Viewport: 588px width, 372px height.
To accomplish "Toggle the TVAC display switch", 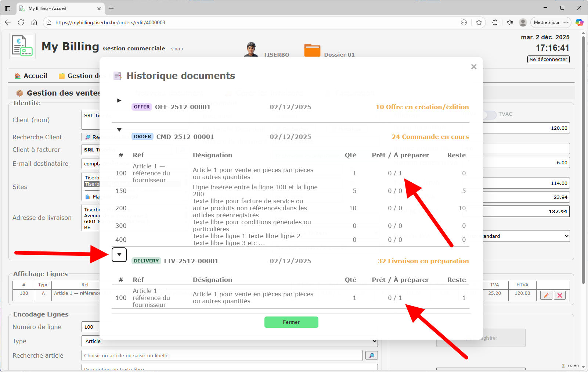I will pyautogui.click(x=489, y=115).
